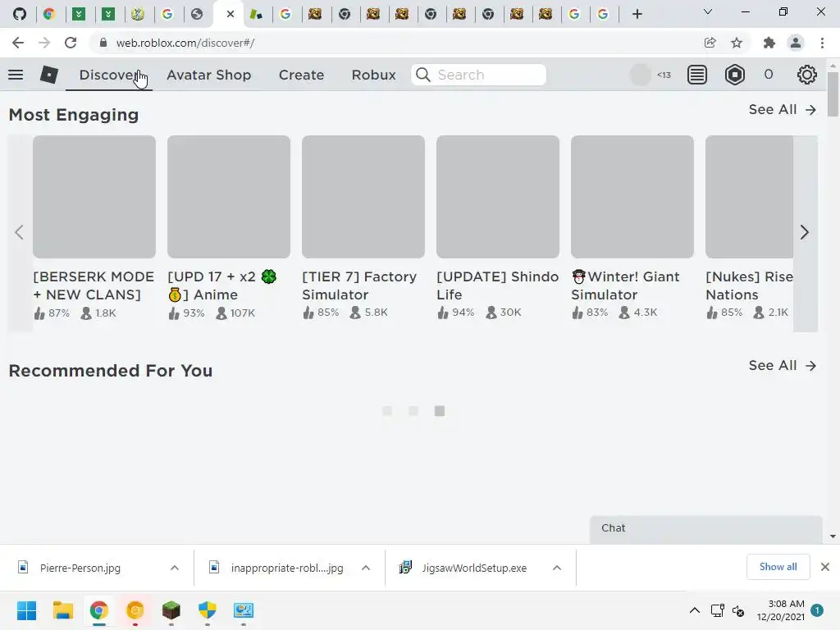Click Minecraft block icon in taskbar
Viewport: 840px width, 630px height.
click(x=171, y=610)
